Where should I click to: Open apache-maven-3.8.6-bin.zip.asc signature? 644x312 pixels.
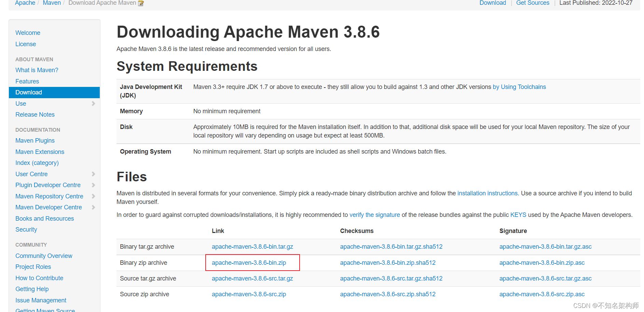point(542,263)
